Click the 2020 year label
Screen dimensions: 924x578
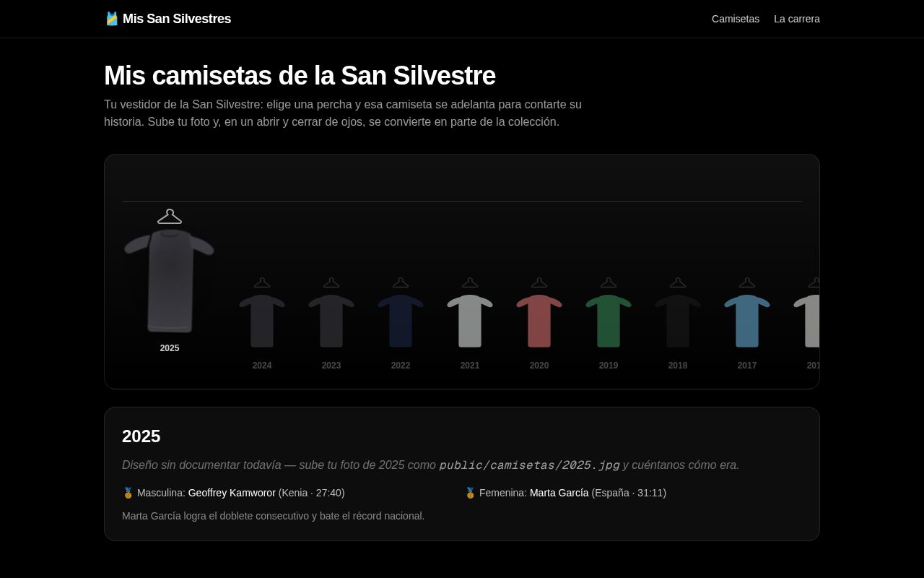pyautogui.click(x=539, y=366)
